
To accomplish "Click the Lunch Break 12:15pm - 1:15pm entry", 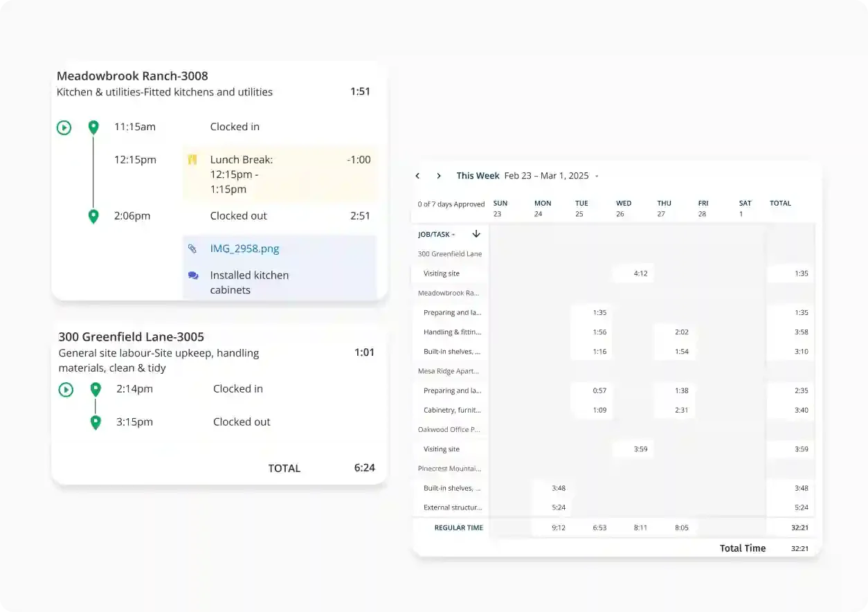I will pyautogui.click(x=280, y=174).
